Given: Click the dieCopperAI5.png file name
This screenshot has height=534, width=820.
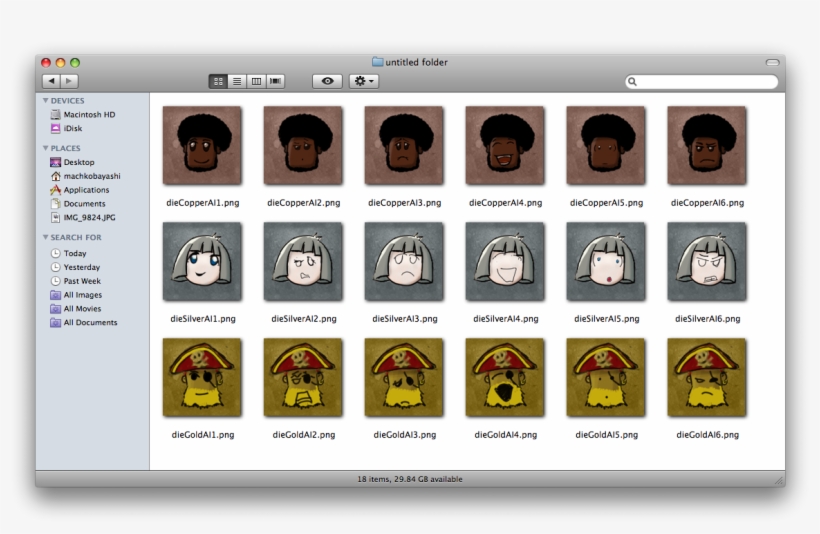Looking at the screenshot, I should [606, 203].
